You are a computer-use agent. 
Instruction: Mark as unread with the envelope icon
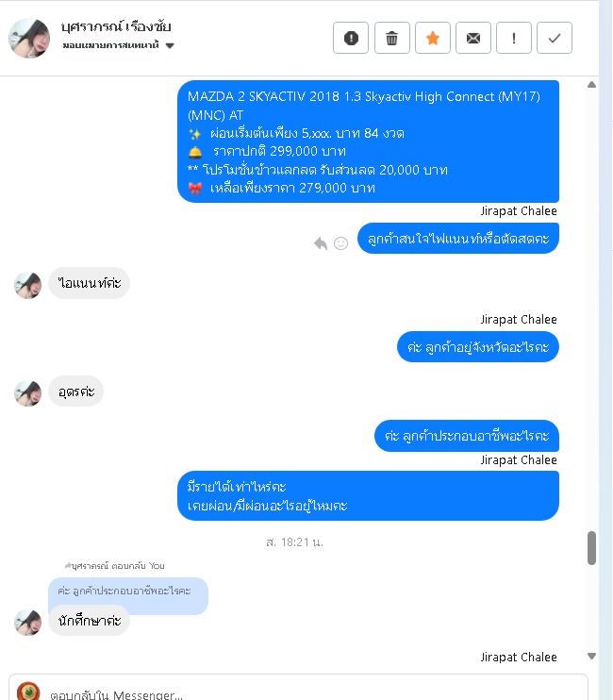[472, 38]
